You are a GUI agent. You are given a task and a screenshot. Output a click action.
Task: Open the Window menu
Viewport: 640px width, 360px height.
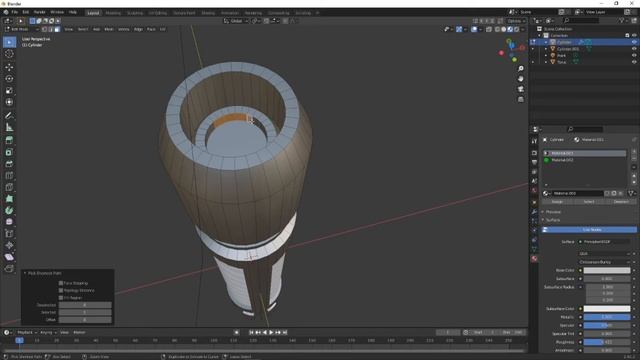click(x=57, y=12)
